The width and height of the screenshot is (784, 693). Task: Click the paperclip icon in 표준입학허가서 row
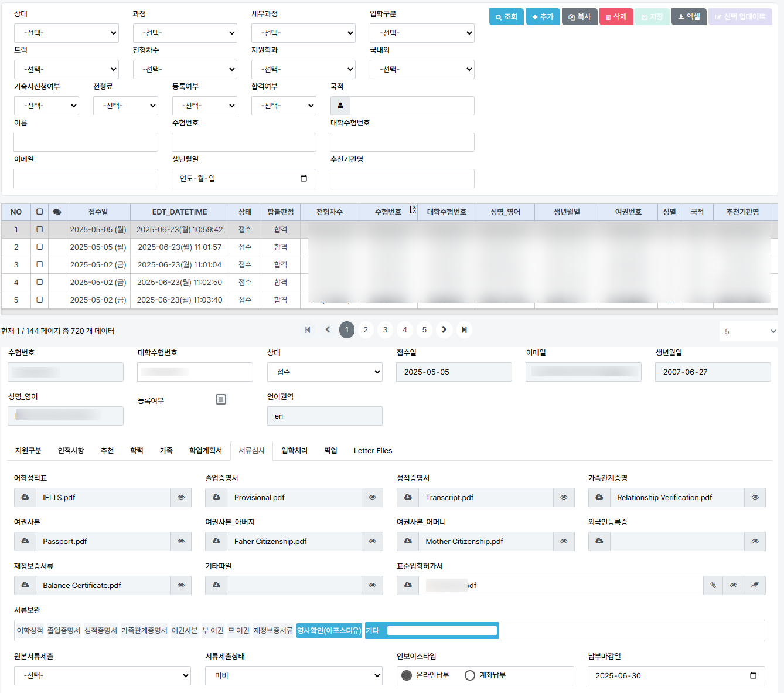click(x=713, y=585)
